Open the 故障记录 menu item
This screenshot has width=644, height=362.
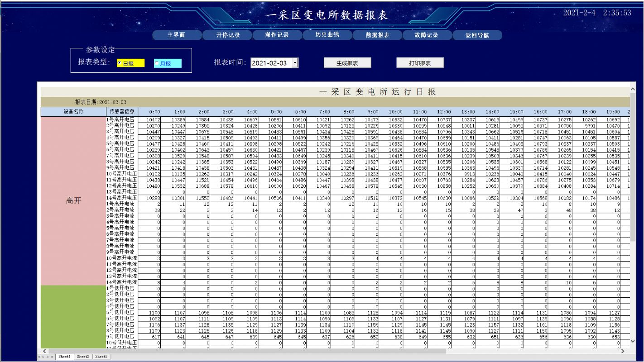click(427, 35)
